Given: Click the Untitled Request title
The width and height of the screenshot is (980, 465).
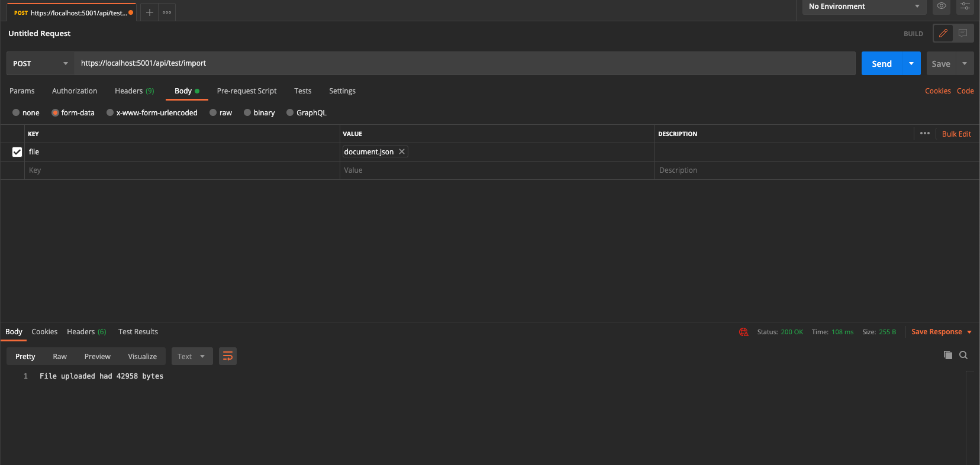Looking at the screenshot, I should click(39, 33).
